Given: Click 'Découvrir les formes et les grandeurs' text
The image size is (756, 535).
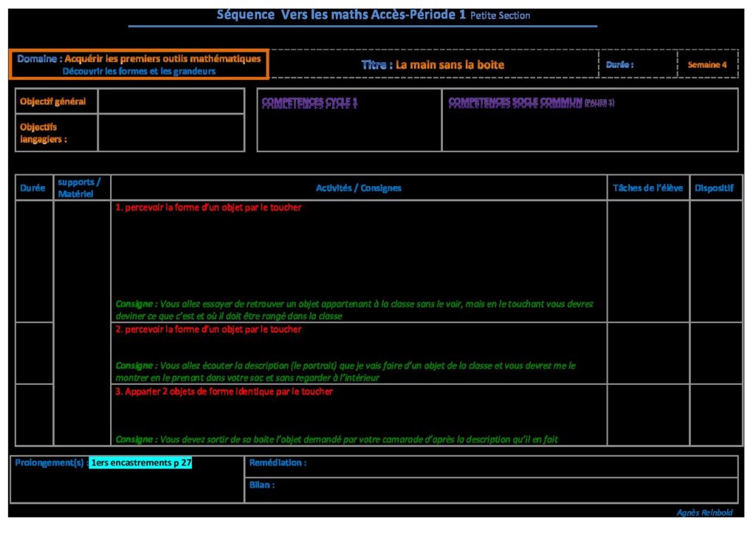Looking at the screenshot, I should [x=139, y=72].
